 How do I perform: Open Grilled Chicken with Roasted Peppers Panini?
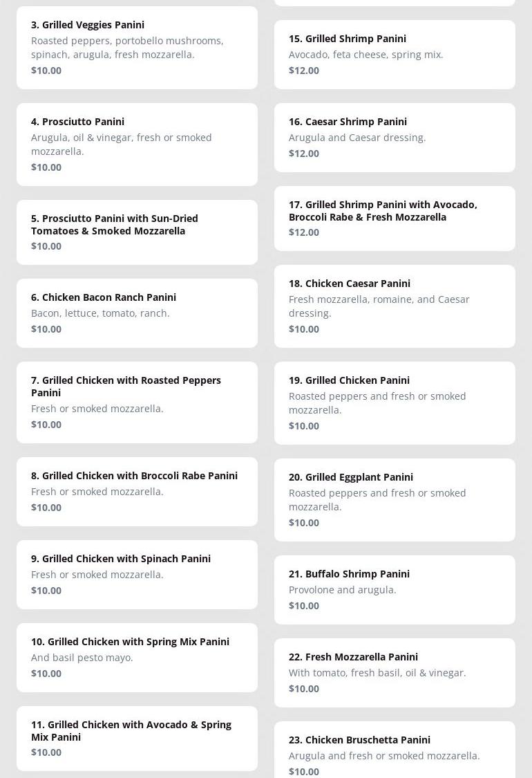pyautogui.click(x=137, y=402)
